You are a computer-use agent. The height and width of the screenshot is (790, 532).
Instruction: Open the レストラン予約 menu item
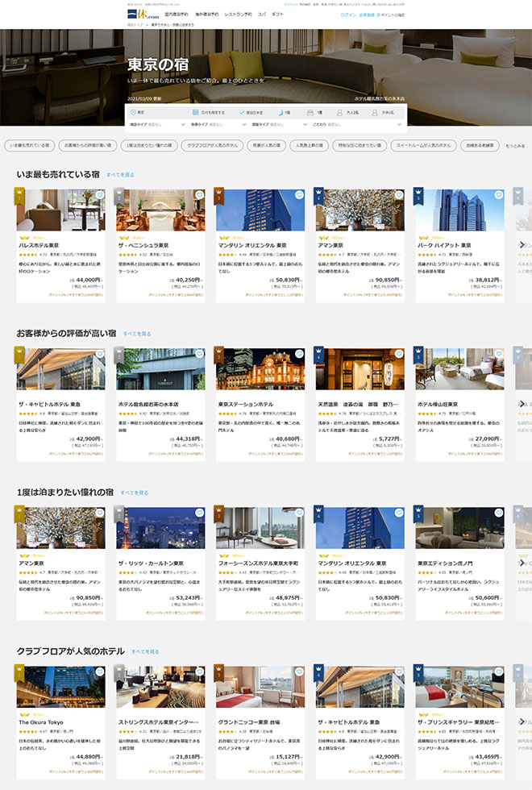pyautogui.click(x=239, y=15)
